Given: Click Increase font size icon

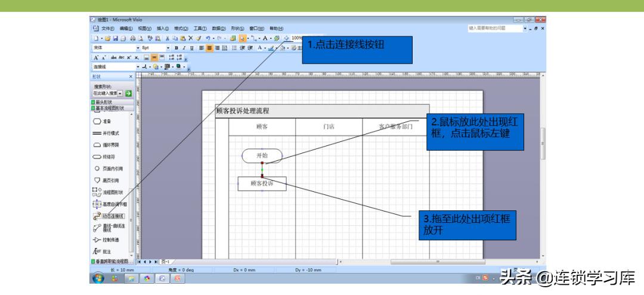Looking at the screenshot, I should tap(96, 57).
